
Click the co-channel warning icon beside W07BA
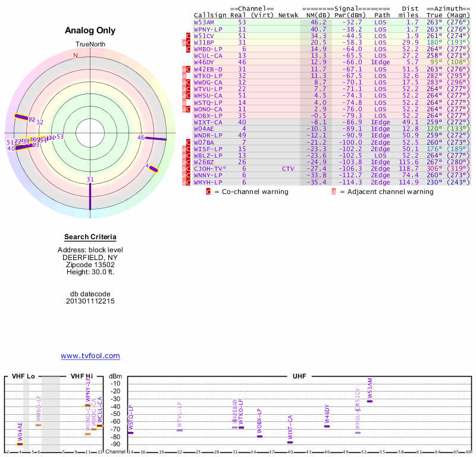[189, 143]
